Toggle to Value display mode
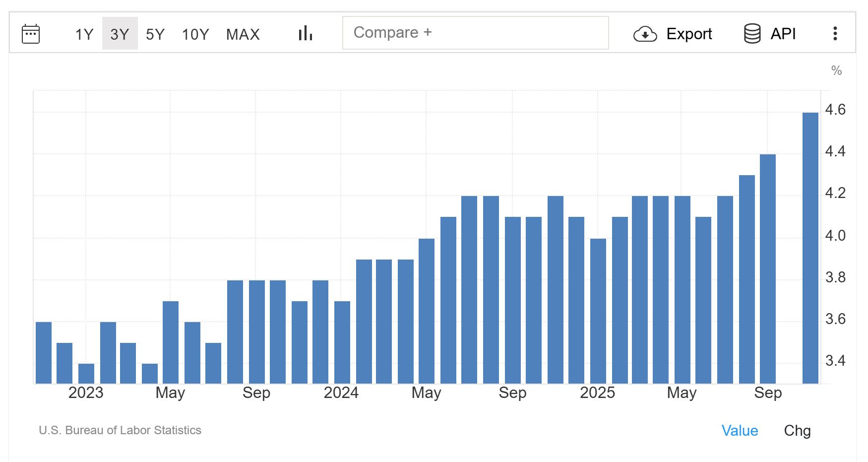868x462 pixels. [739, 430]
